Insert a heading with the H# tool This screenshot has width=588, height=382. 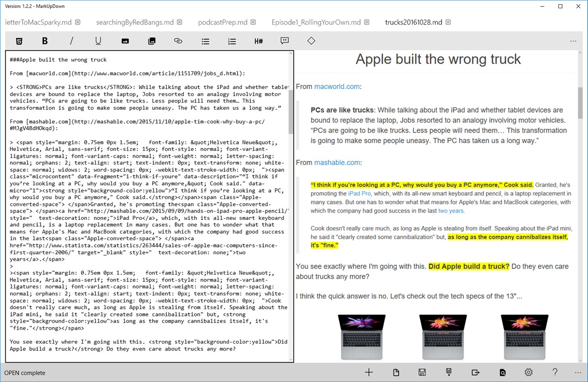tap(258, 41)
